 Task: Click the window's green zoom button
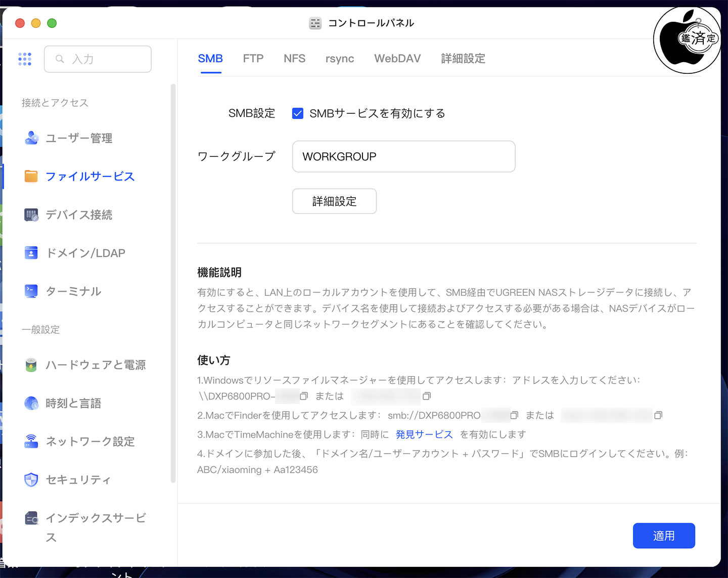pyautogui.click(x=52, y=23)
